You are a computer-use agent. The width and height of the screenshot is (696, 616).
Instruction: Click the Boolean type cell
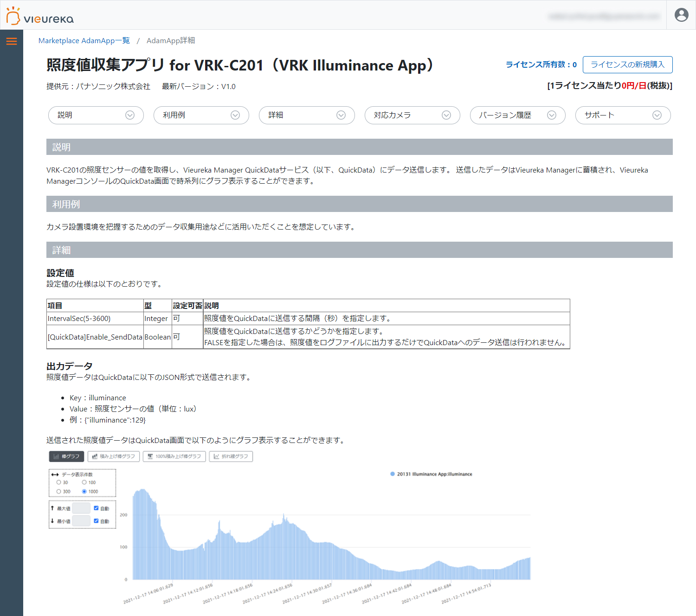coord(157,337)
